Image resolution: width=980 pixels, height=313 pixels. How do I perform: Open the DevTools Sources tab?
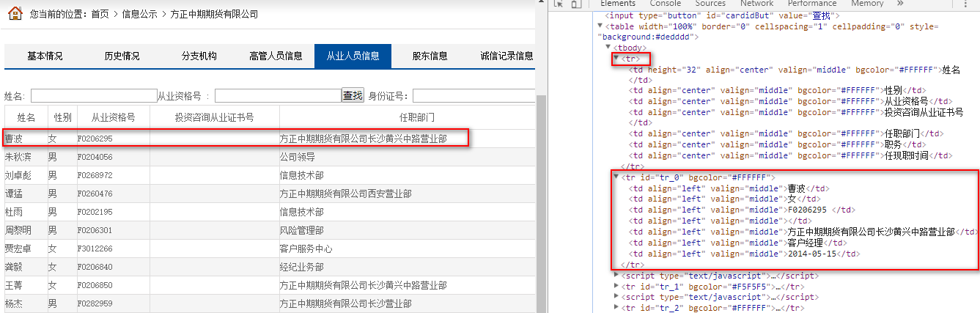710,4
